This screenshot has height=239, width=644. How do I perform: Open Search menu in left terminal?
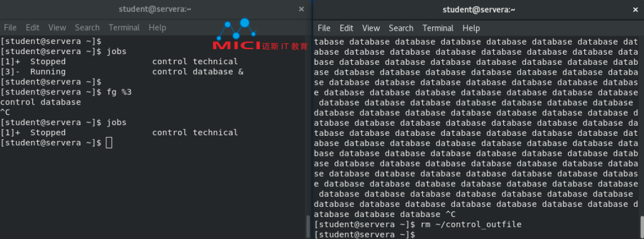click(x=87, y=28)
